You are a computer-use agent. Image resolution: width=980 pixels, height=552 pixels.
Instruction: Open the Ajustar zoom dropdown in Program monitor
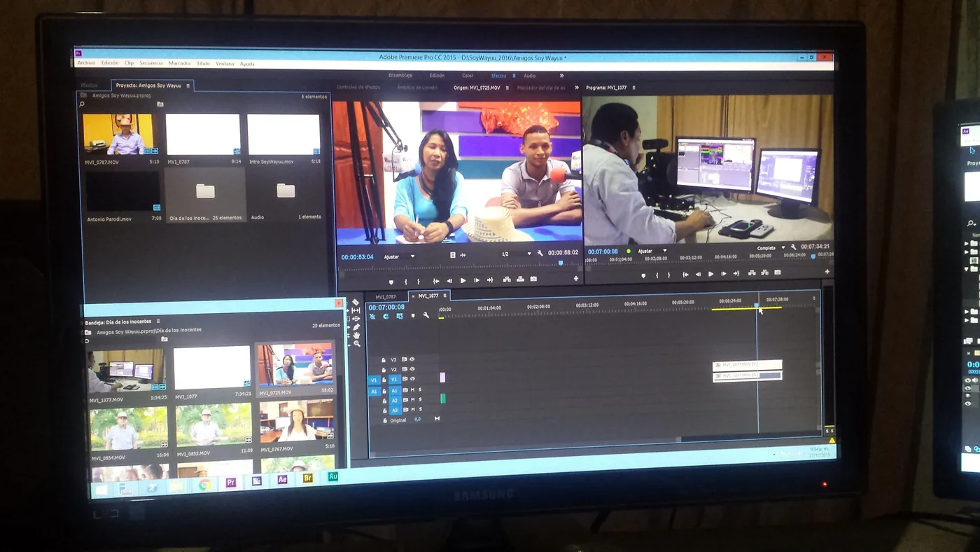click(x=652, y=251)
